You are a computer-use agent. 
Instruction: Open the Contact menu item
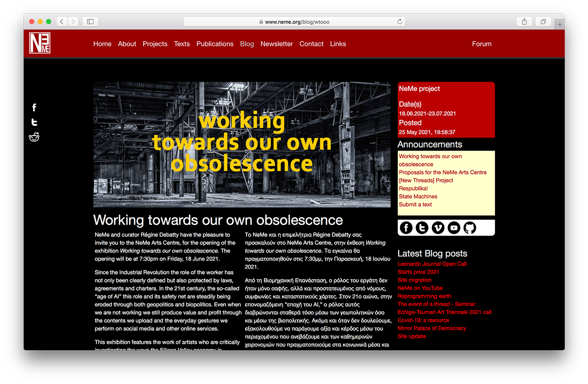[x=311, y=44]
